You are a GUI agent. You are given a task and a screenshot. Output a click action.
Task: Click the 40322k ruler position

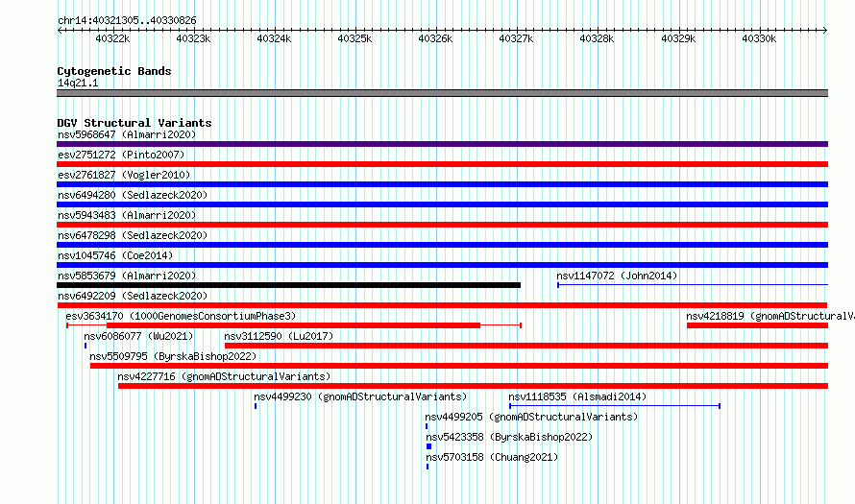point(112,38)
